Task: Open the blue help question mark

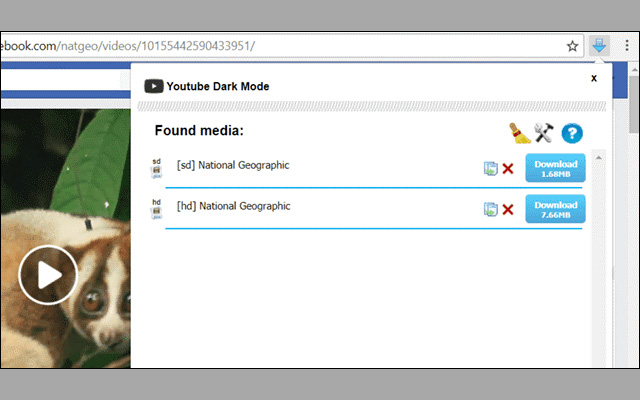Action: pos(571,133)
